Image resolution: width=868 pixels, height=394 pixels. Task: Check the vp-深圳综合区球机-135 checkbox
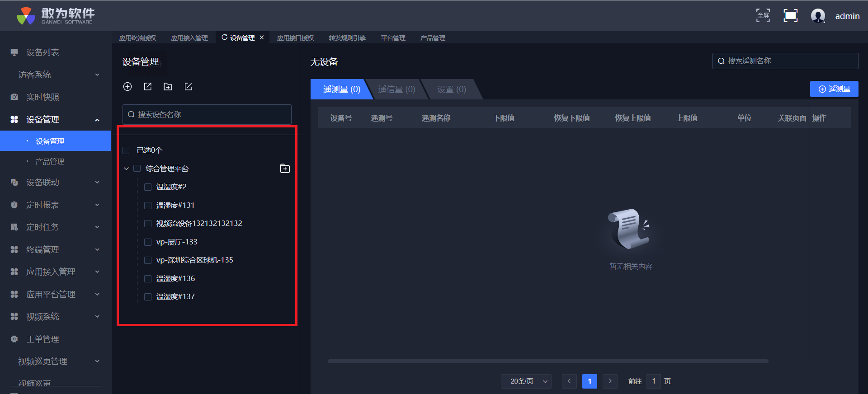148,260
